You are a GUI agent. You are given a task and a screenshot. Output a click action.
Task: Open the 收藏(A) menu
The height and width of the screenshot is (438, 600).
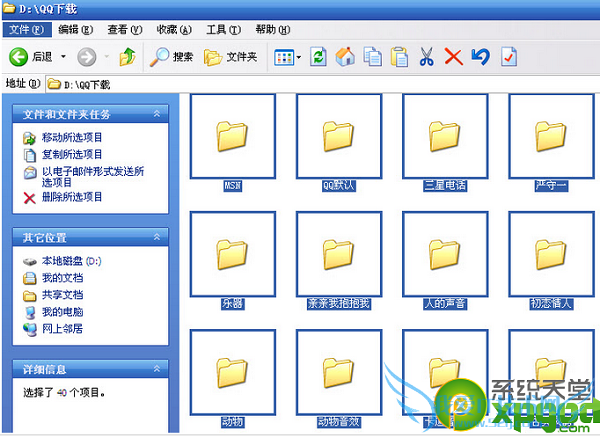coord(174,29)
